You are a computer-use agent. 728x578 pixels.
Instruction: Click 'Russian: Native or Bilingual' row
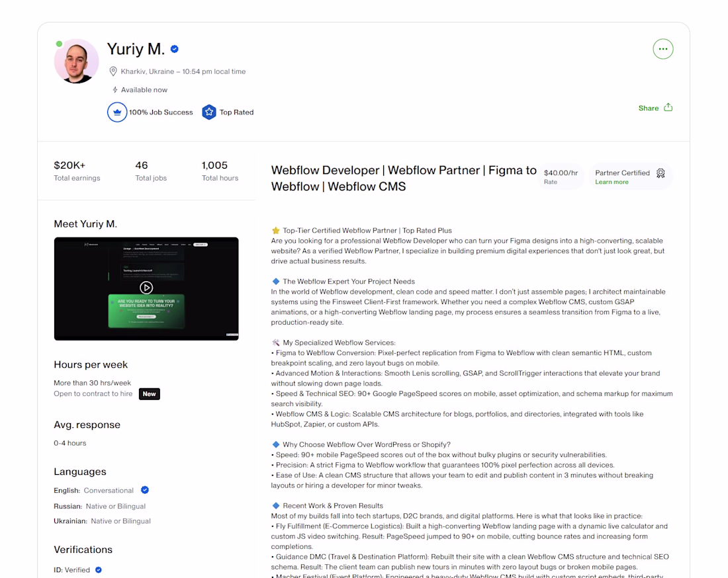pyautogui.click(x=99, y=506)
